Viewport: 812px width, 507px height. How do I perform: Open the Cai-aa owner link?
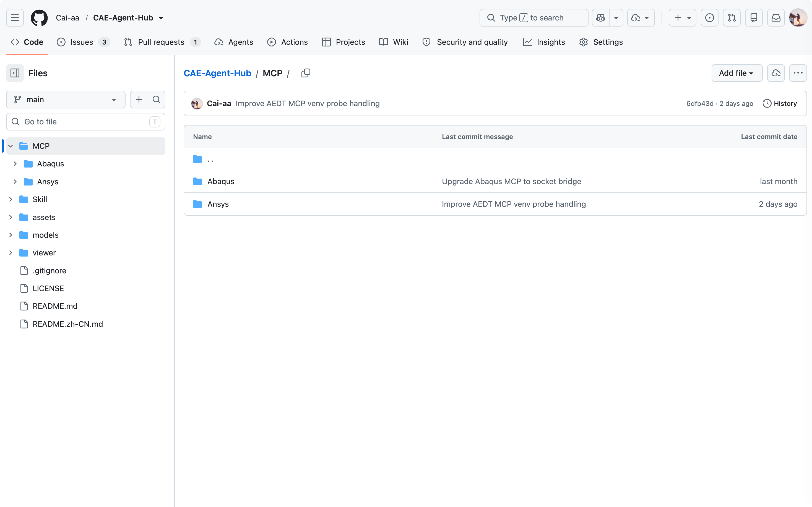[x=67, y=18]
